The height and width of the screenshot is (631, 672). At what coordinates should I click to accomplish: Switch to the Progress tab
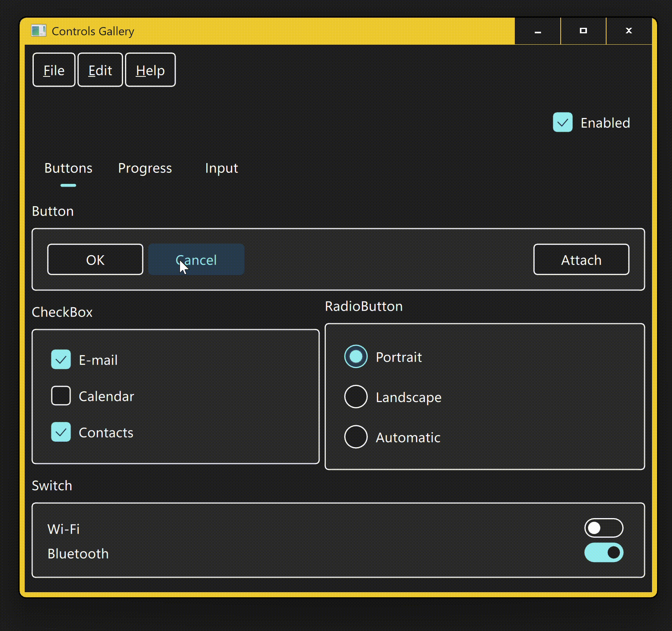point(145,168)
